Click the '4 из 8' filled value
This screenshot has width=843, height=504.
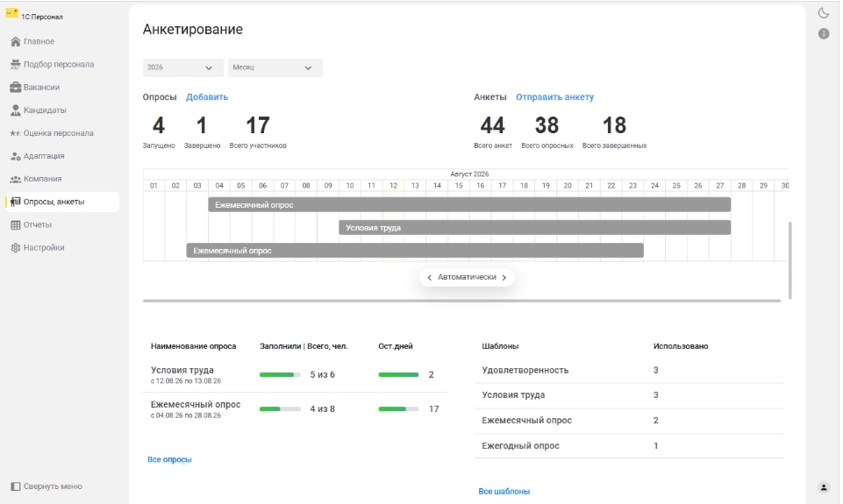[x=322, y=409]
